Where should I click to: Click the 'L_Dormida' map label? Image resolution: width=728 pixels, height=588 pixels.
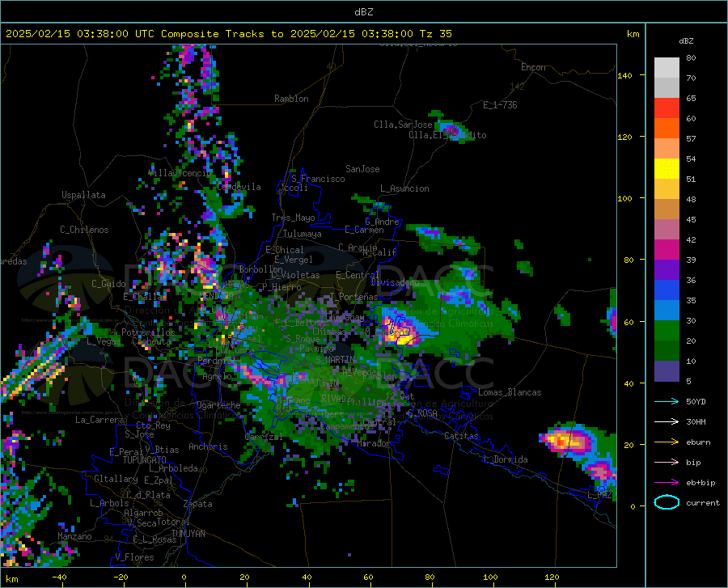tap(505, 459)
